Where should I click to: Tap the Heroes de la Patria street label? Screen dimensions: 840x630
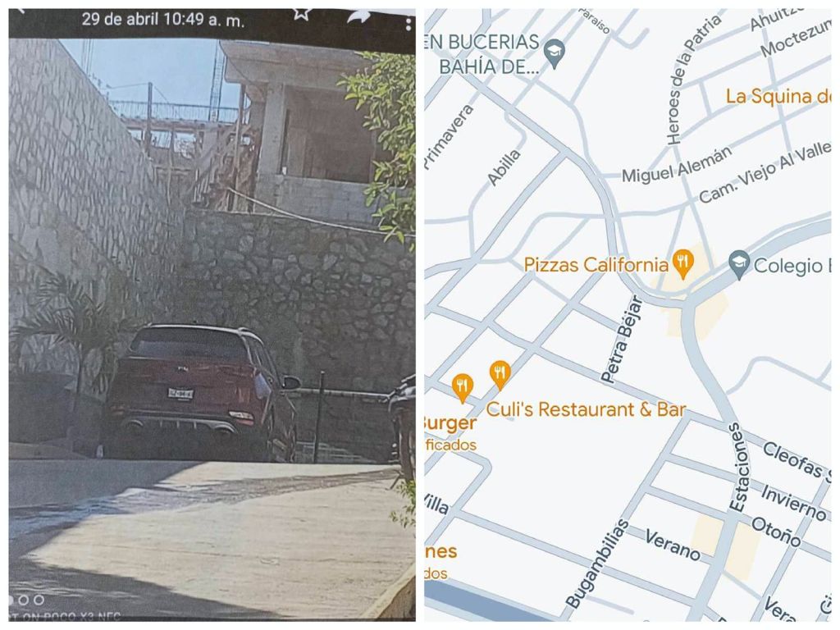pyautogui.click(x=694, y=80)
